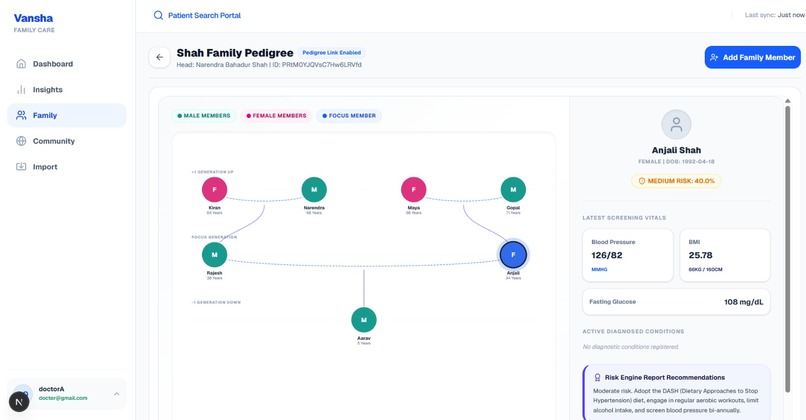The height and width of the screenshot is (420, 806).
Task: Click Anjali Shah's profile avatar
Action: [x=676, y=124]
